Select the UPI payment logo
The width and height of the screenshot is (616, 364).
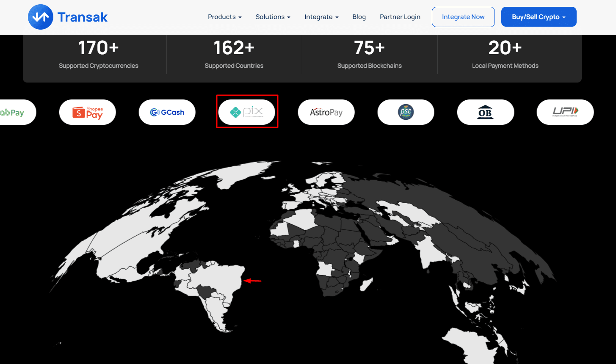(x=565, y=112)
